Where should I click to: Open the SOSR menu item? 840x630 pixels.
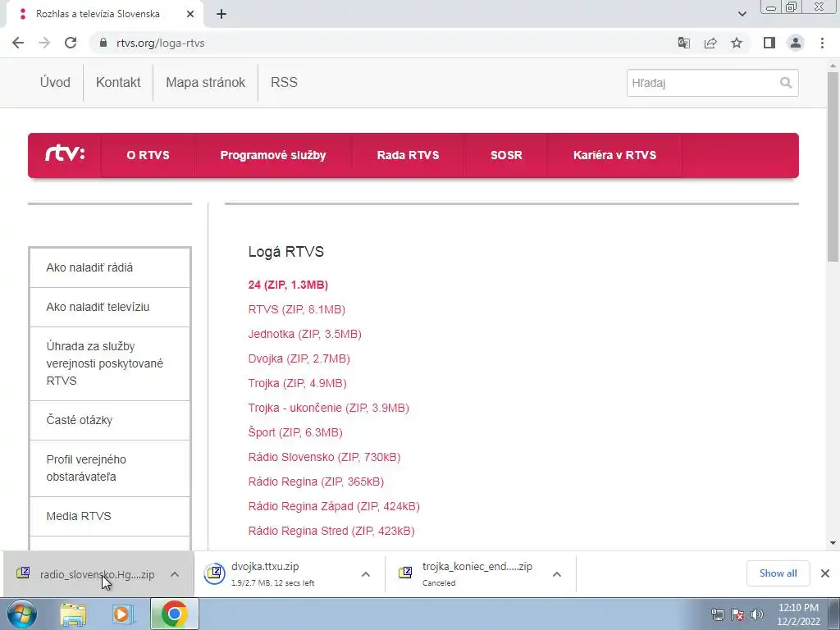[x=506, y=155]
